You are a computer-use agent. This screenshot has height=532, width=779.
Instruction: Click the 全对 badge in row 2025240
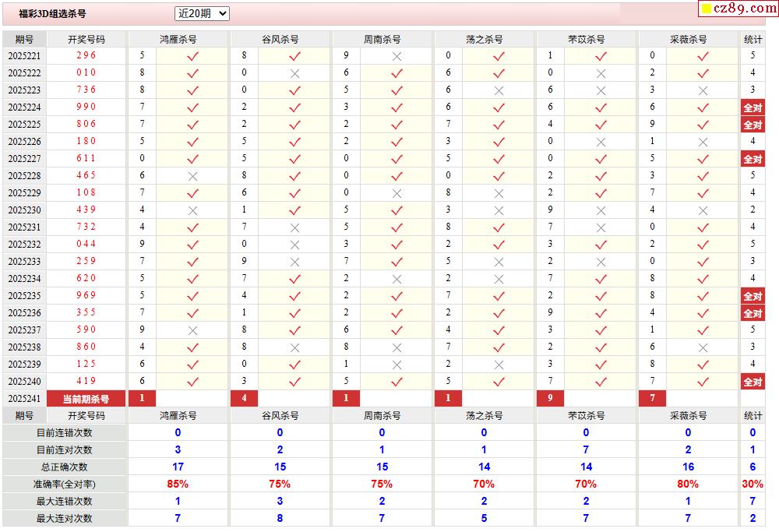tap(753, 382)
